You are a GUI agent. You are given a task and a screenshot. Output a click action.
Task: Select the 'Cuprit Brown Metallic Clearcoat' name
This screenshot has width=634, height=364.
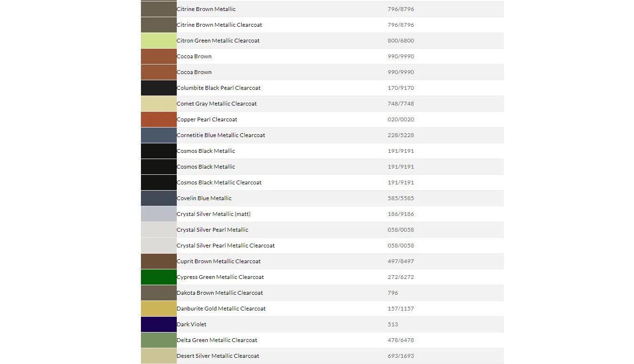[x=219, y=261]
